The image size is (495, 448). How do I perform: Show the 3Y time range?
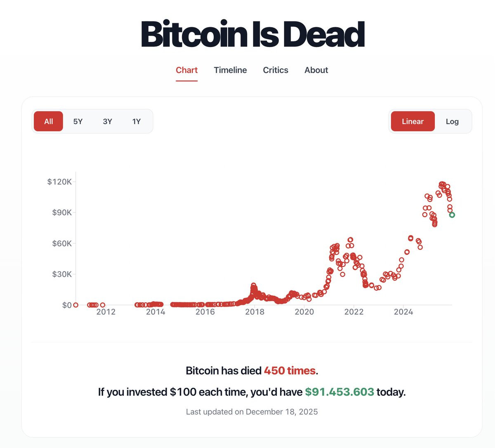(107, 121)
